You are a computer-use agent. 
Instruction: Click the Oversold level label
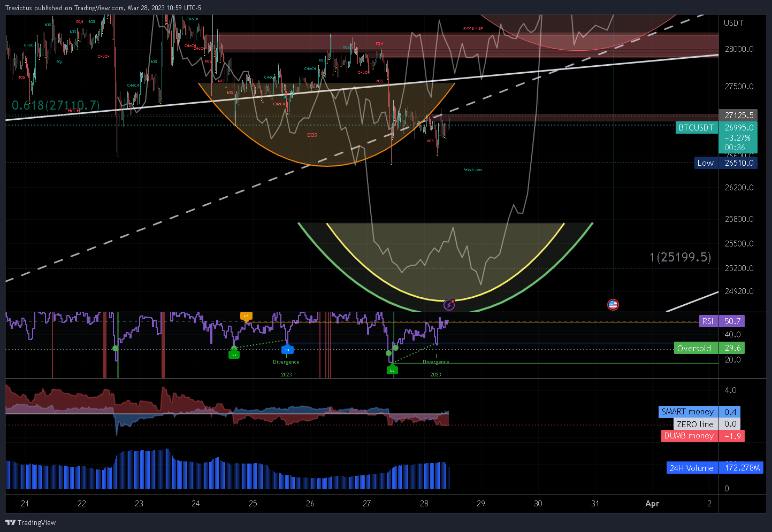tap(695, 348)
